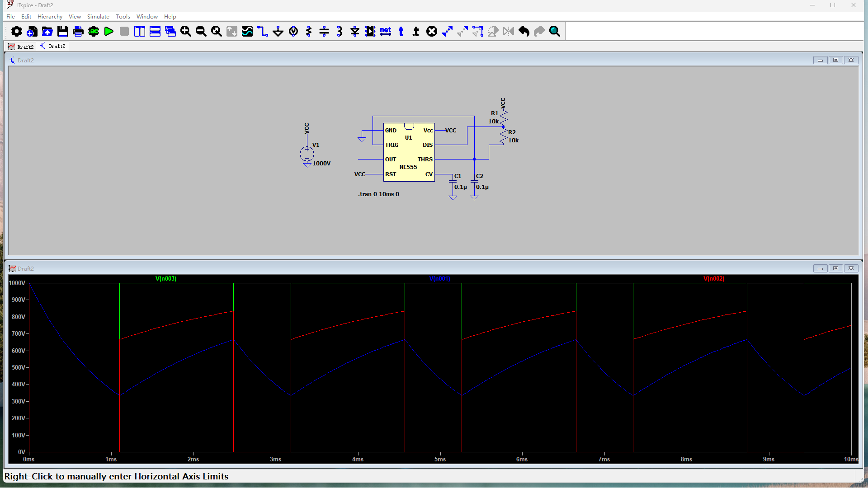Switch to the Draft2 schematic tab
This screenshot has height=488, width=868.
[x=53, y=47]
